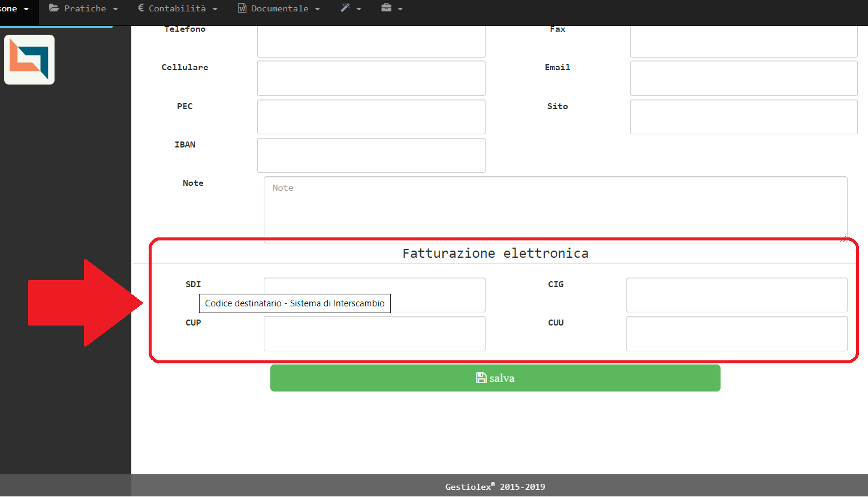
Task: Click the SDI field label
Action: tap(193, 284)
